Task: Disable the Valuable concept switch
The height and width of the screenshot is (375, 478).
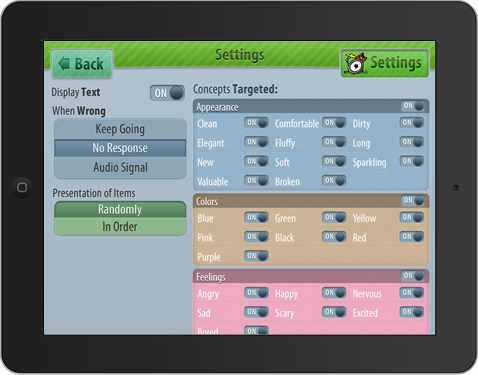Action: tap(256, 181)
